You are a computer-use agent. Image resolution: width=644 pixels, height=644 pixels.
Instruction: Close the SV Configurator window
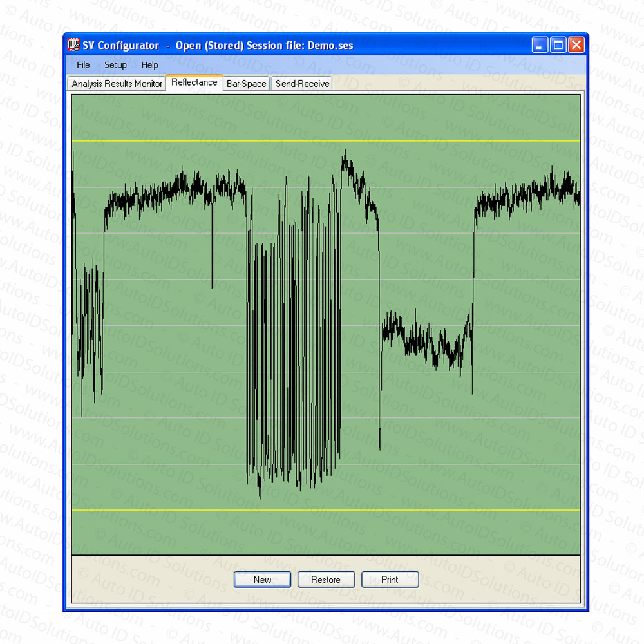[576, 45]
